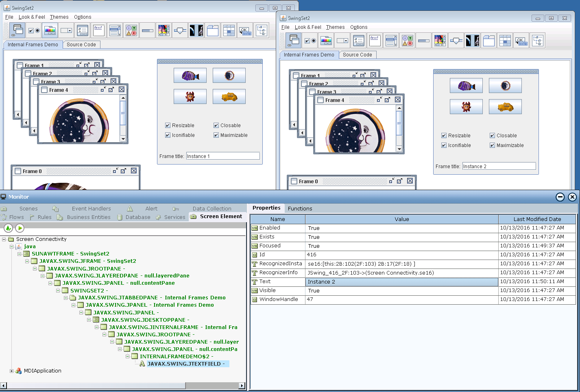
Task: Collapse the SUNAWTFRAME - SwingSet2 tree node
Action: [x=19, y=254]
